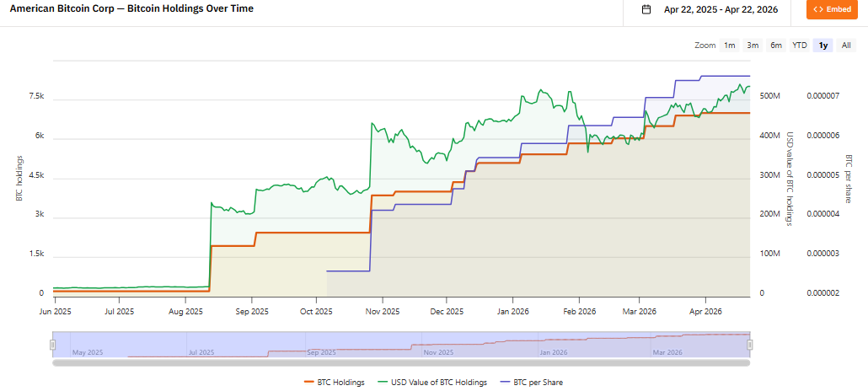Toggle the USD Value of BTC Holdings series
The image size is (868, 391).
[432, 382]
